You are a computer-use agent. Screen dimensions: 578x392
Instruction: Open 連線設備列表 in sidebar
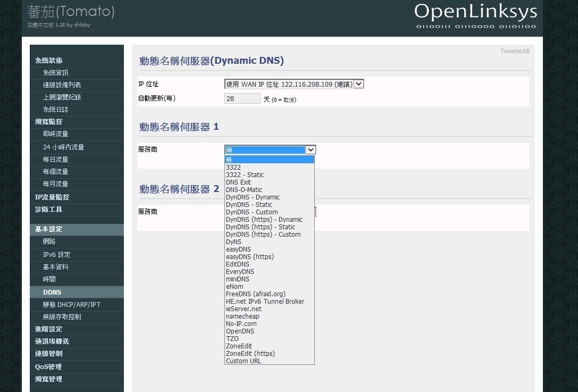77,85
